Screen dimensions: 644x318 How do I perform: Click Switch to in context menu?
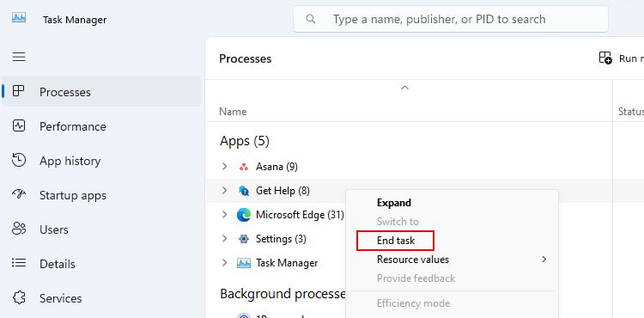point(398,222)
